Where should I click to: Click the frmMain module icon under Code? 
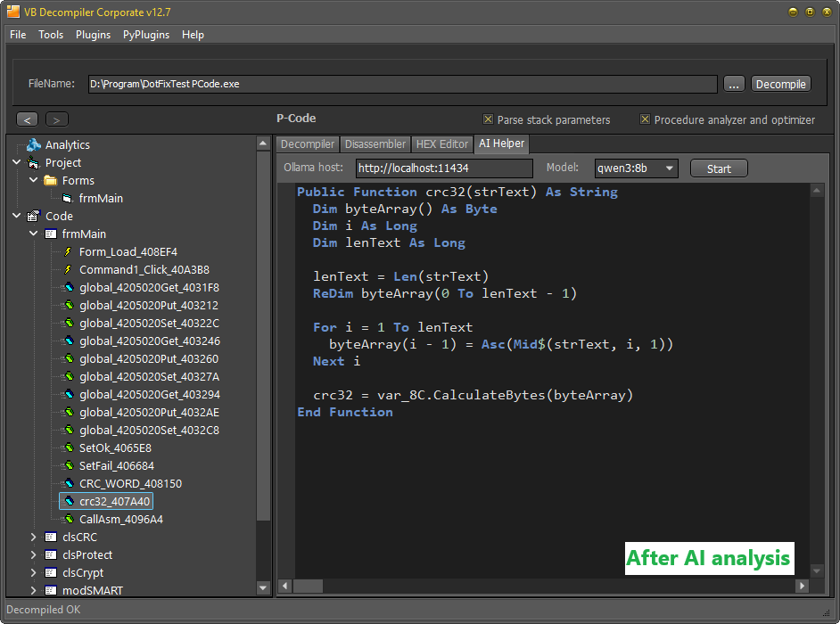[x=51, y=234]
